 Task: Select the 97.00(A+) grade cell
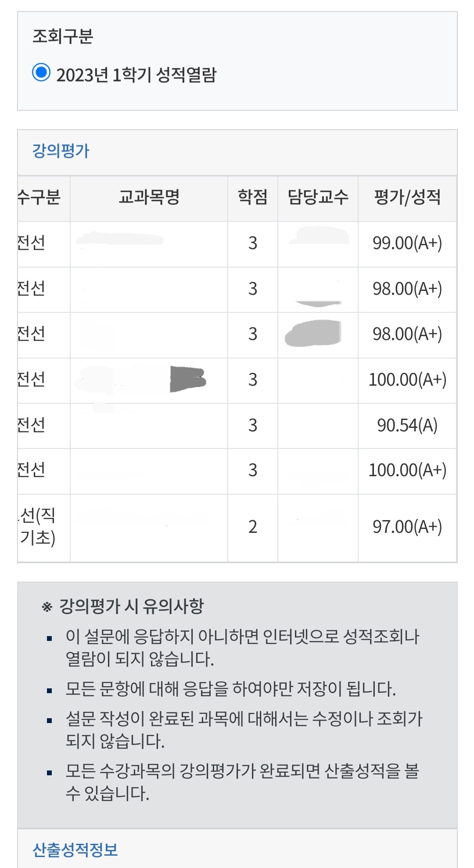tap(407, 527)
